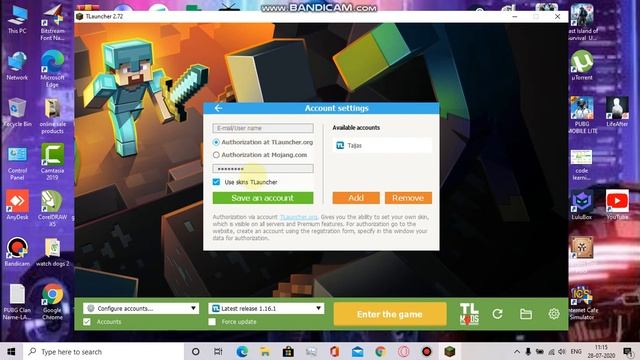Open the game folder icon
This screenshot has height=360, width=640.
[x=526, y=314]
